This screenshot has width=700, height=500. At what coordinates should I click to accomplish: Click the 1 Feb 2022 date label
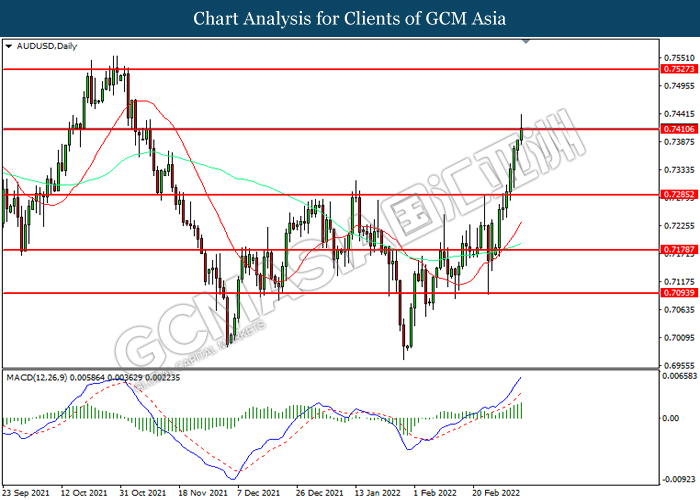434,493
